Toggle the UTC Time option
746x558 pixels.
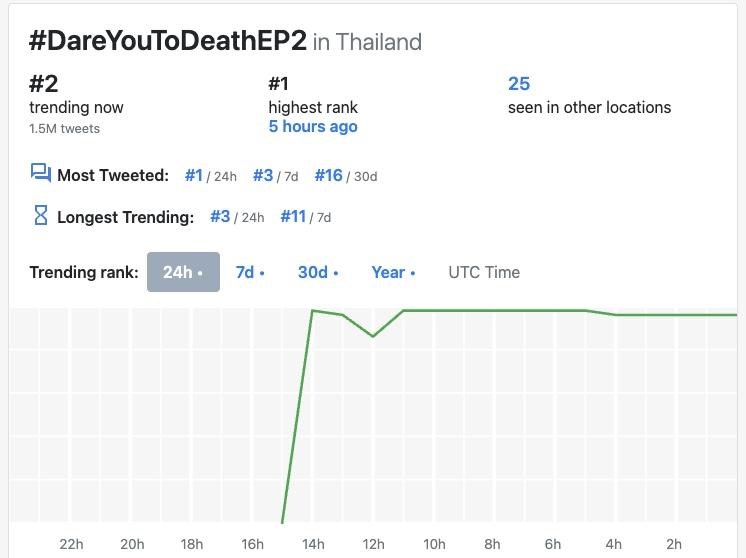click(x=484, y=272)
